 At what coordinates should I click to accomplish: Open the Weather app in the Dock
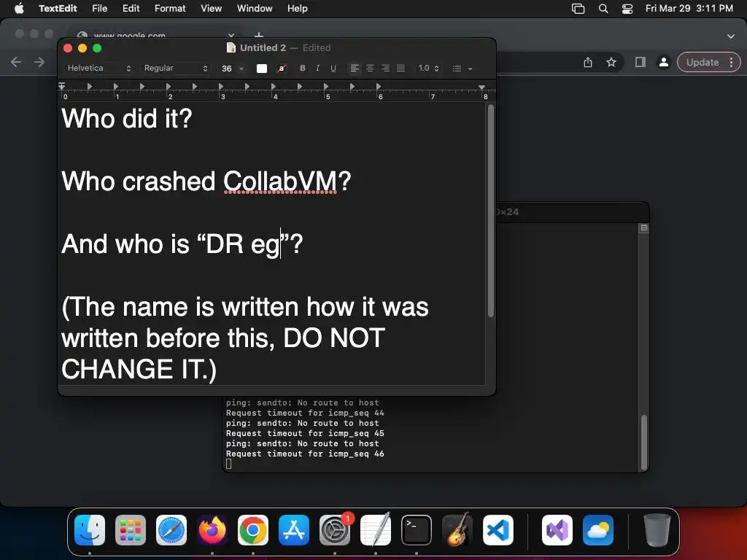click(x=598, y=530)
